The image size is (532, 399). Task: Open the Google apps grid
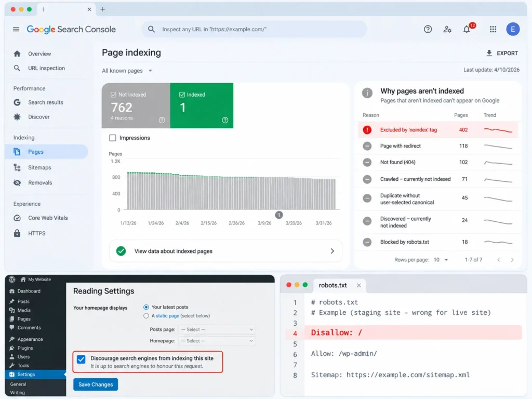pos(493,29)
